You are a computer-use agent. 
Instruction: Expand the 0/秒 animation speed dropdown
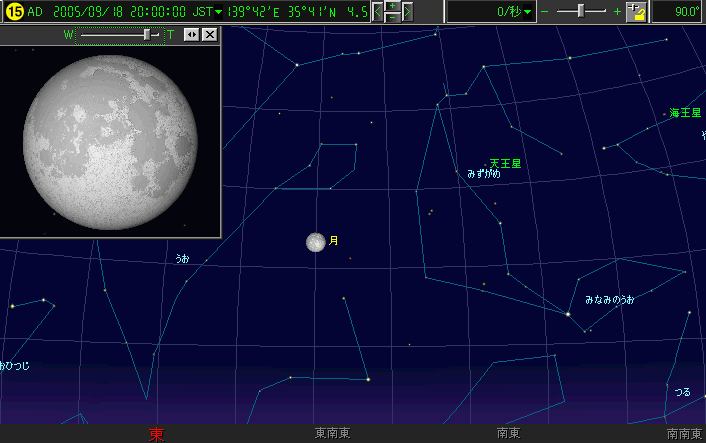coord(528,12)
